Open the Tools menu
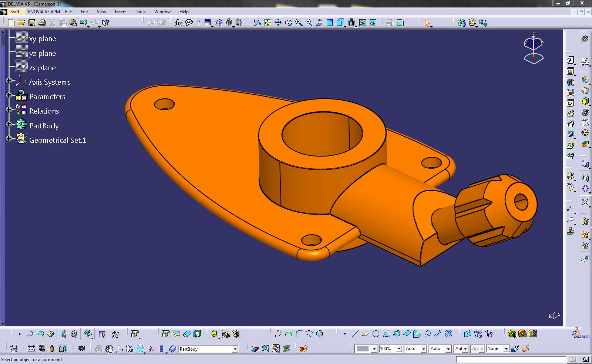 (140, 12)
